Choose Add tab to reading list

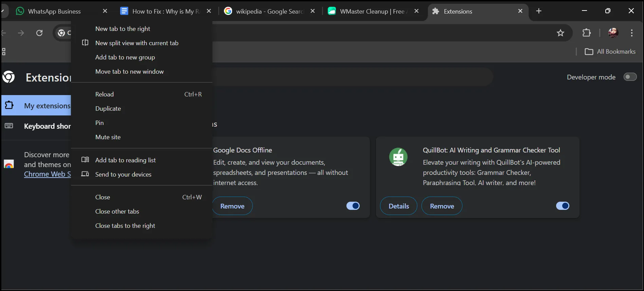[142, 160]
